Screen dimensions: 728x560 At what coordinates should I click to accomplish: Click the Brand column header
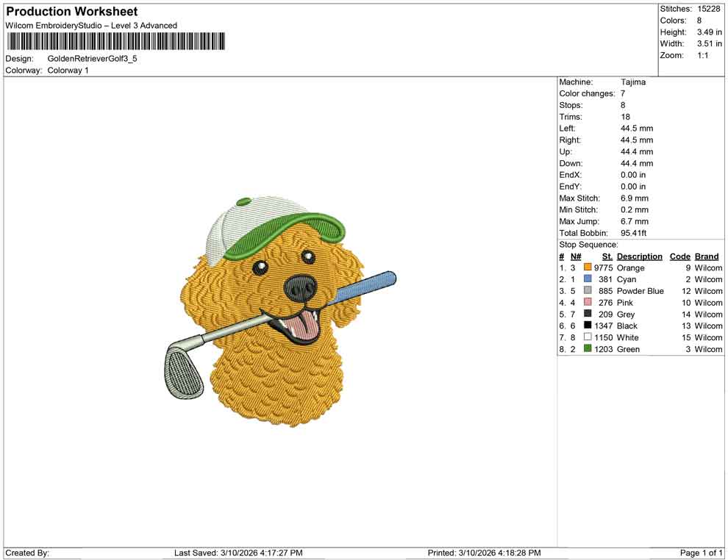(x=707, y=256)
